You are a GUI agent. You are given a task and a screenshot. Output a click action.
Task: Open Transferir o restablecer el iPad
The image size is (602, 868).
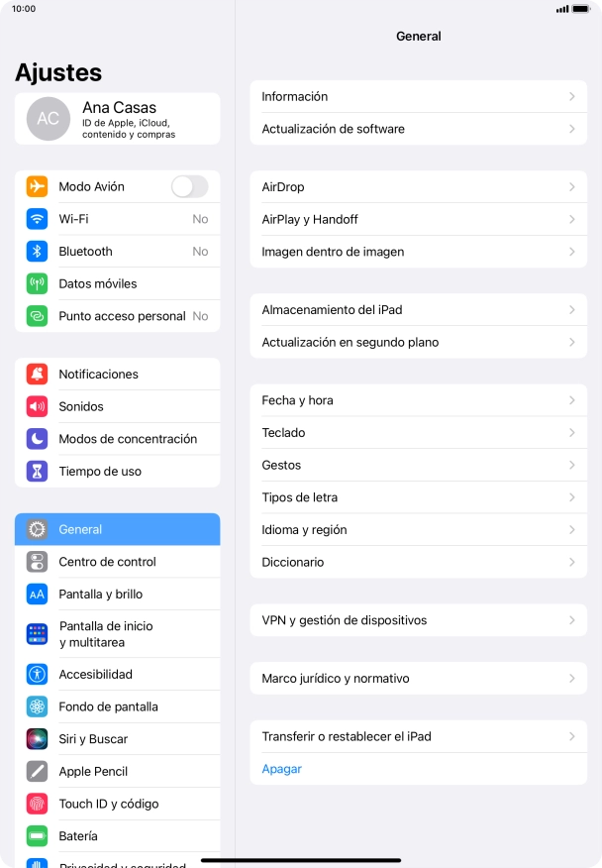coord(418,737)
